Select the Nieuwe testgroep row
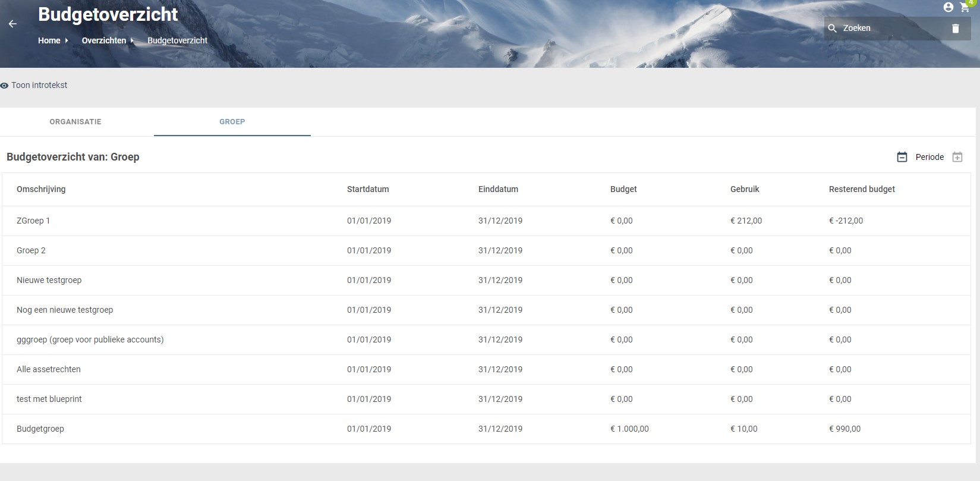The width and height of the screenshot is (980, 481). click(x=486, y=280)
